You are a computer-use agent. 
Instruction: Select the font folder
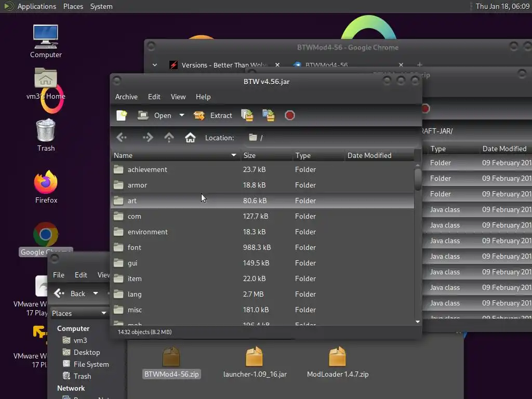click(262, 247)
